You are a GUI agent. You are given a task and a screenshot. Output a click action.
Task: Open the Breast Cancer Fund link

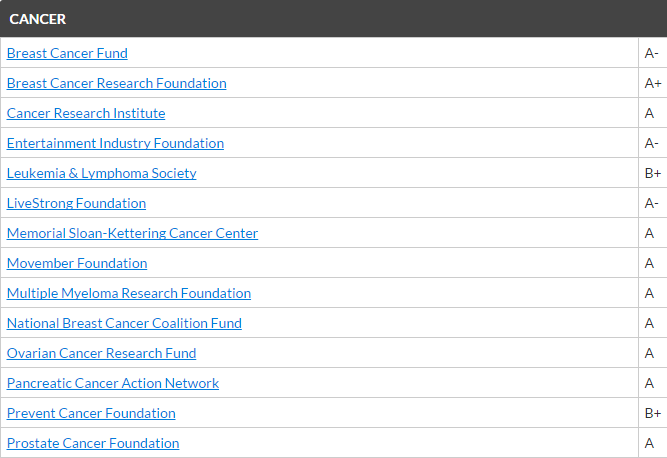67,53
